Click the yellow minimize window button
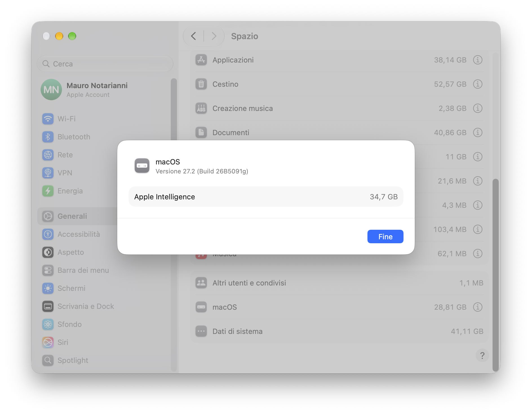 (59, 36)
